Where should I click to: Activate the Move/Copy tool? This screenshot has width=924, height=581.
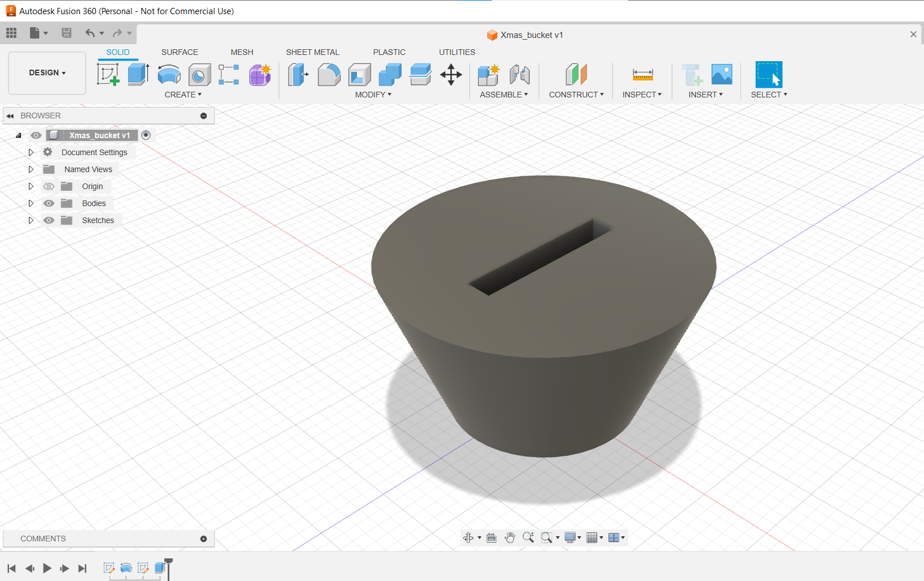[451, 74]
